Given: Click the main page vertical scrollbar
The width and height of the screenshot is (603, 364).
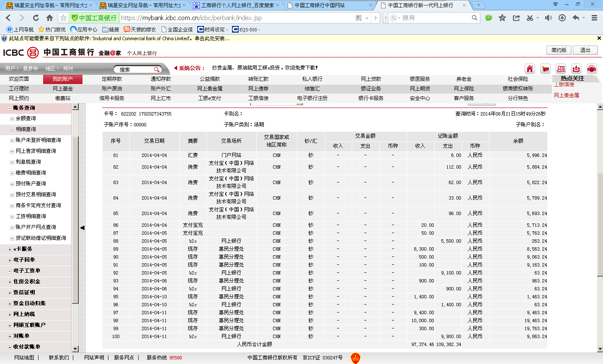Looking at the screenshot, I should 600,226.
